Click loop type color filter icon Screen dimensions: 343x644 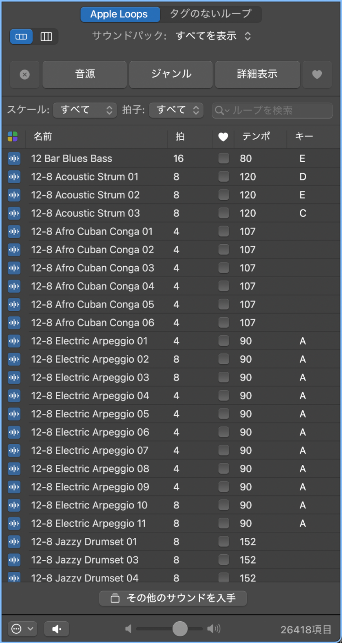coord(13,136)
